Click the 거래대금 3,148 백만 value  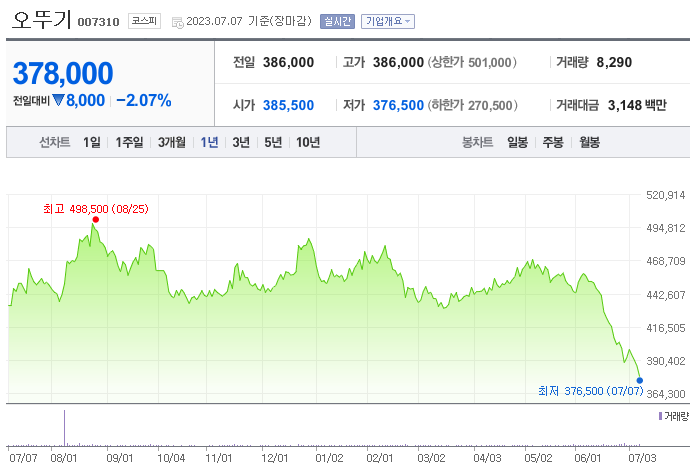[x=637, y=105]
